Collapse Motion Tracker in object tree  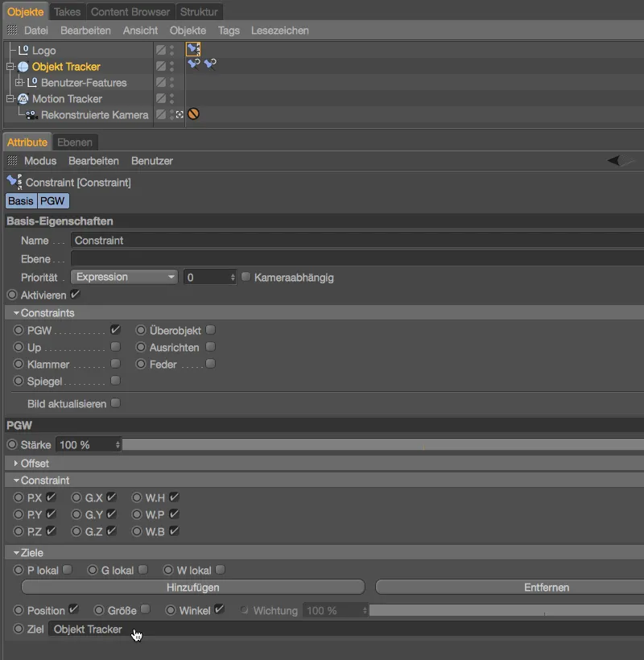pyautogui.click(x=10, y=98)
